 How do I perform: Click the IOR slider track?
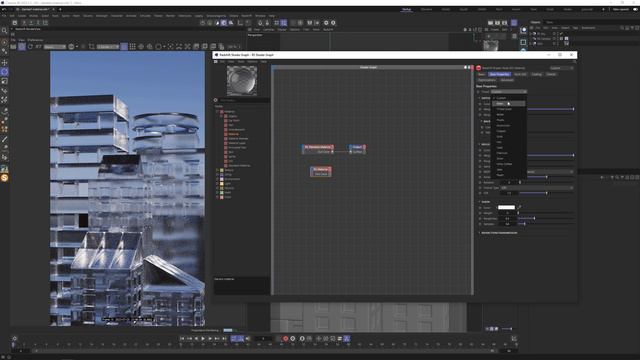click(x=546, y=193)
